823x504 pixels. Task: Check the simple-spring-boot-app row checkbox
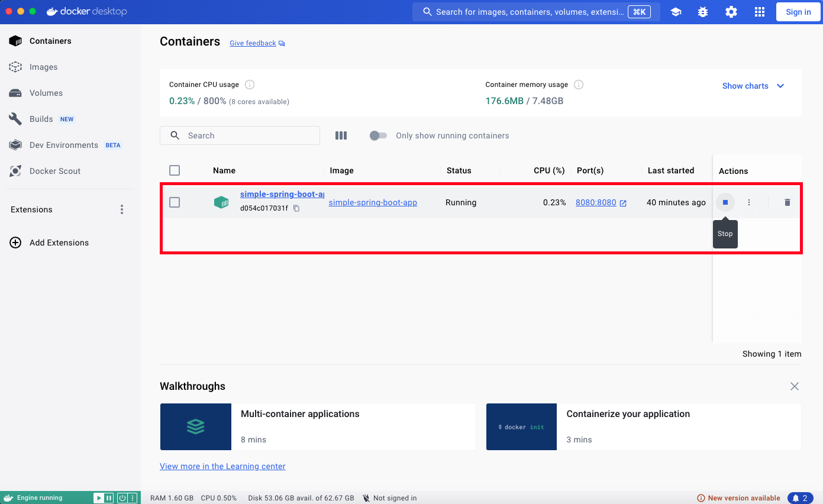click(175, 202)
